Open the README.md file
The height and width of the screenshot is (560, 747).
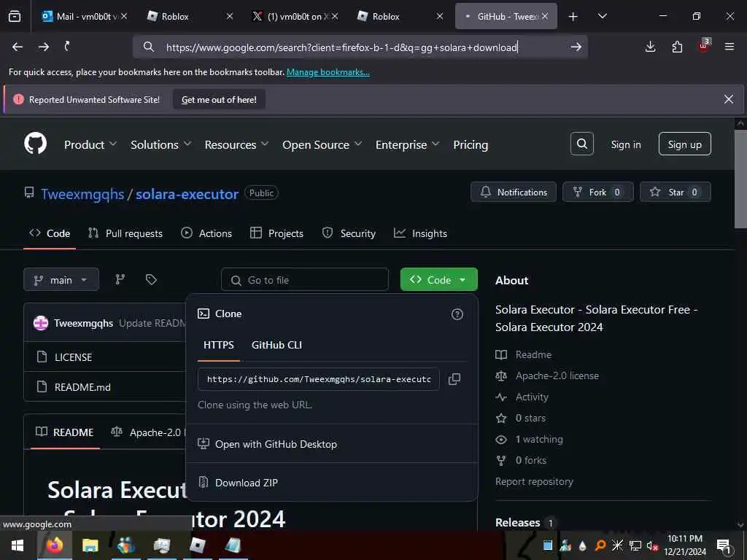[x=82, y=387]
